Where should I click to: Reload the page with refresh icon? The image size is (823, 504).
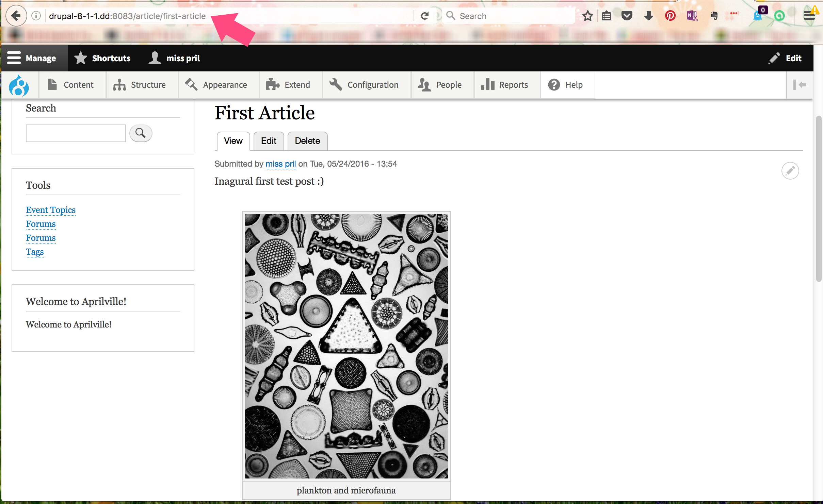tap(424, 16)
